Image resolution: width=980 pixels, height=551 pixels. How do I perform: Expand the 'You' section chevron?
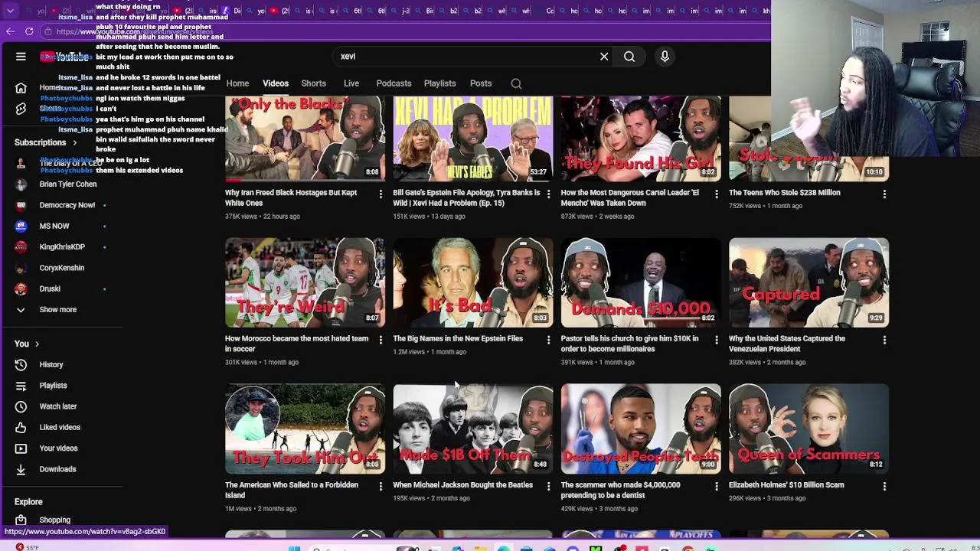[36, 344]
